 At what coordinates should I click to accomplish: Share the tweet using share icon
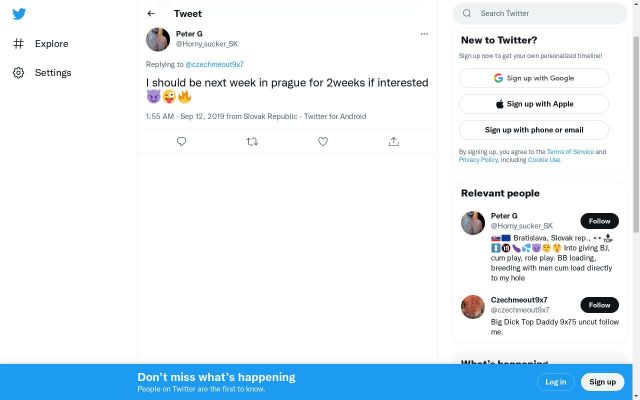(393, 142)
